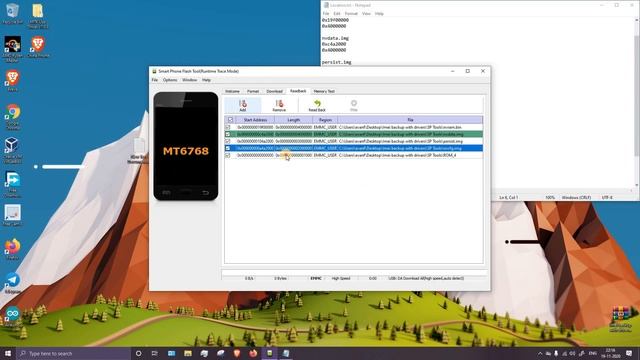Uncheck the persist.img row checkbox

228,141
